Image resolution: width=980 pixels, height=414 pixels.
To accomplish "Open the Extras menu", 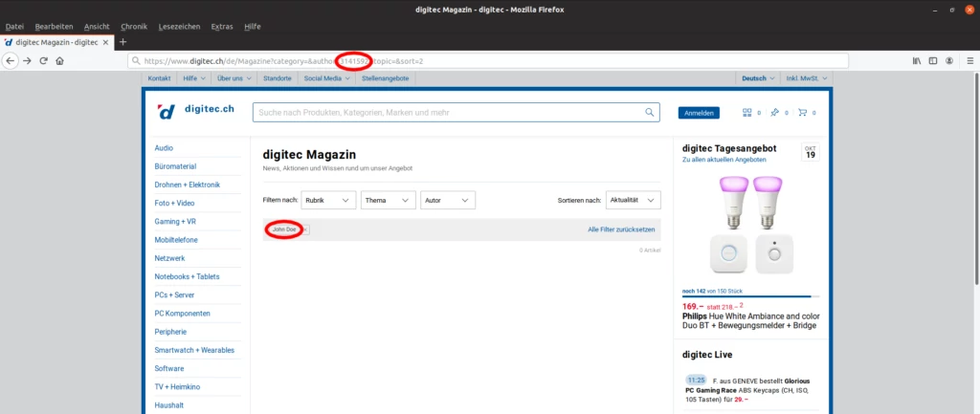I will tap(222, 26).
